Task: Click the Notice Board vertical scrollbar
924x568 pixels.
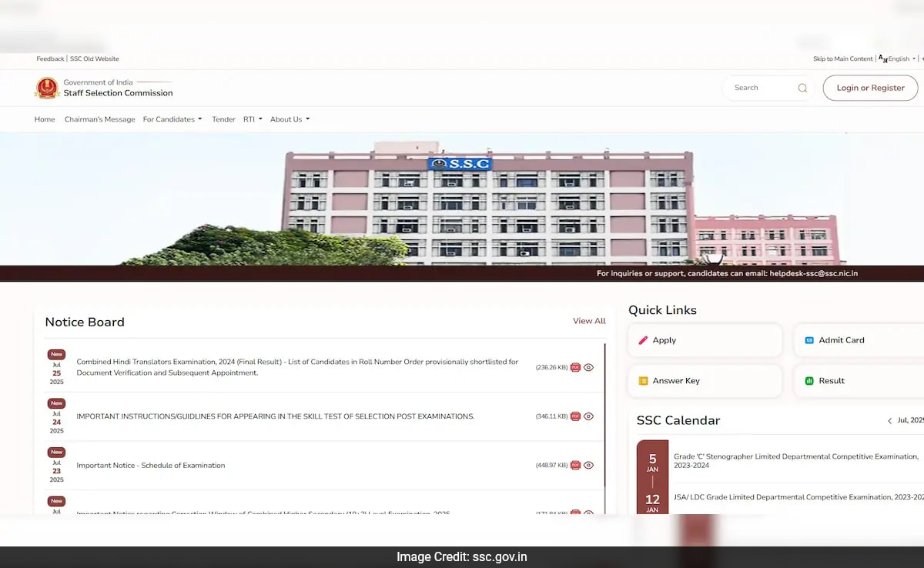Action: coord(605,416)
